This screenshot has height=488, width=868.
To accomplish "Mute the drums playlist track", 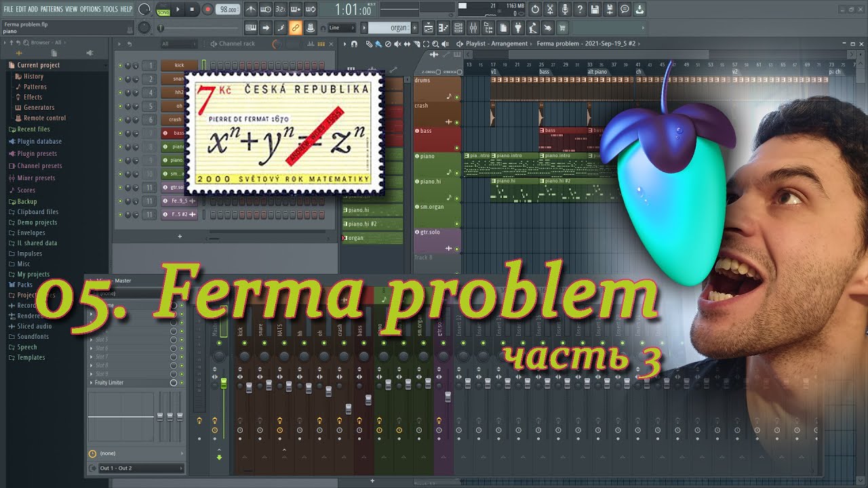I will click(457, 96).
